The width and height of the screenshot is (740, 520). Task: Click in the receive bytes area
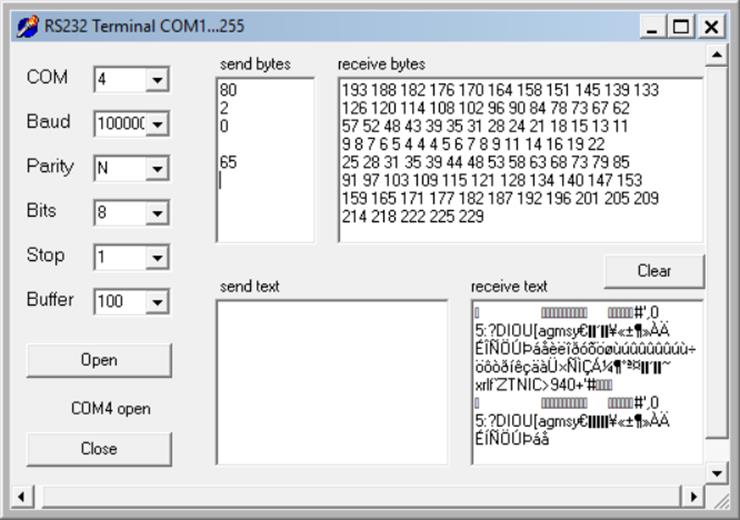(x=520, y=160)
